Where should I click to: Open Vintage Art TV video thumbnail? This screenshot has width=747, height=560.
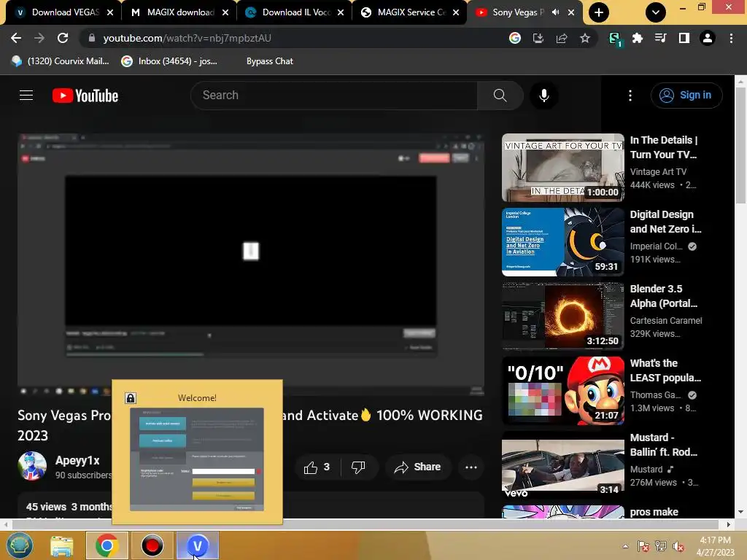click(x=563, y=168)
